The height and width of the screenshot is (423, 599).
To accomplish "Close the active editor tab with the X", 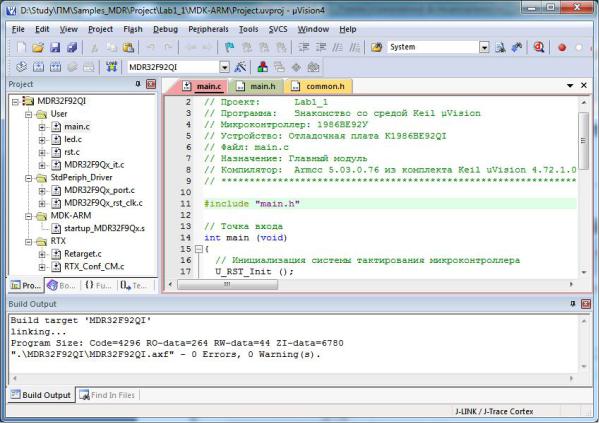I will pyautogui.click(x=584, y=85).
